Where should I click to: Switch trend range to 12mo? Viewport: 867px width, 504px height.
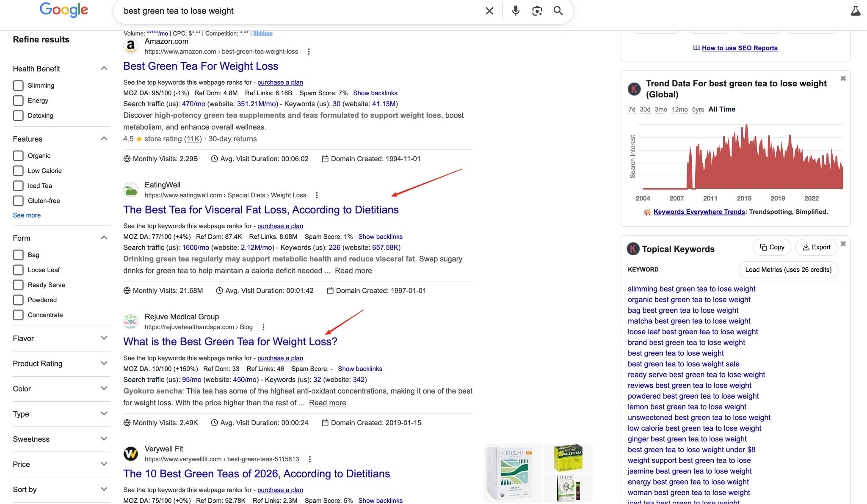click(679, 110)
